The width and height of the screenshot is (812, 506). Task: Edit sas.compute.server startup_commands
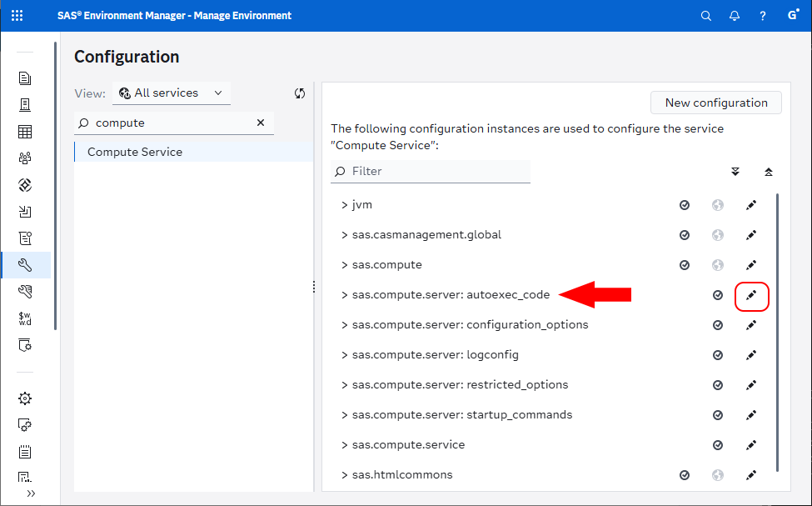coord(751,415)
